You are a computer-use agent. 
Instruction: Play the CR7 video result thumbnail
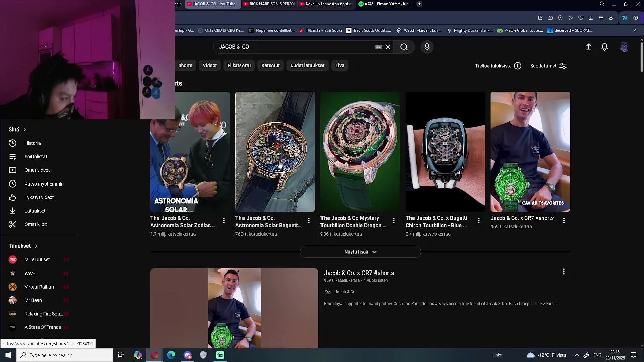(x=234, y=308)
